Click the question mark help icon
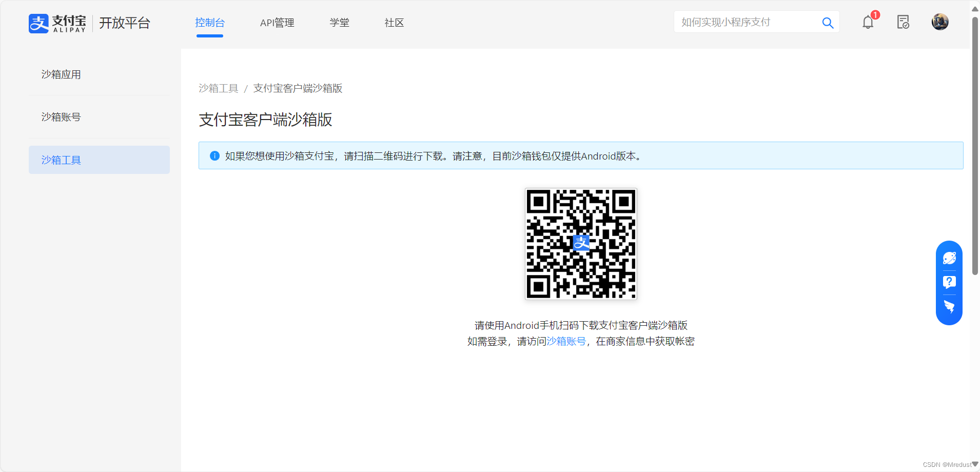This screenshot has height=472, width=980. click(949, 282)
